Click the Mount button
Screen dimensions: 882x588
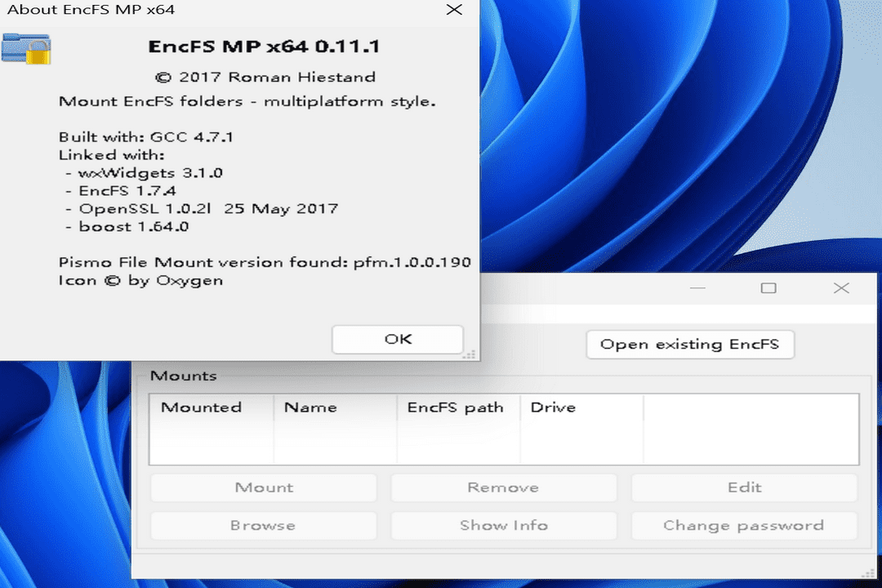coord(263,487)
